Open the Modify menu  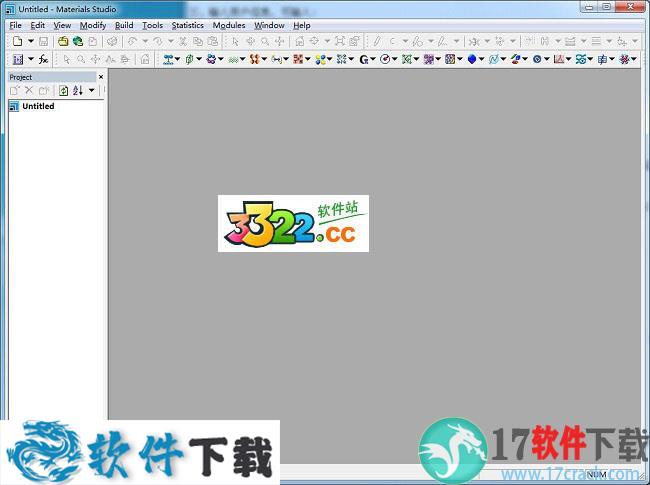coord(93,25)
